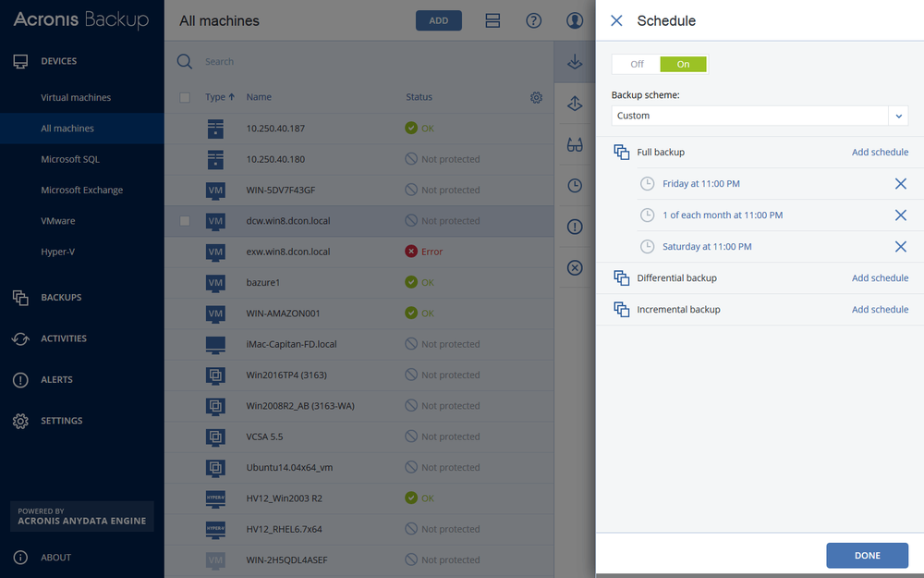
Task: Add schedule for Incremental backup
Action: [x=880, y=309]
